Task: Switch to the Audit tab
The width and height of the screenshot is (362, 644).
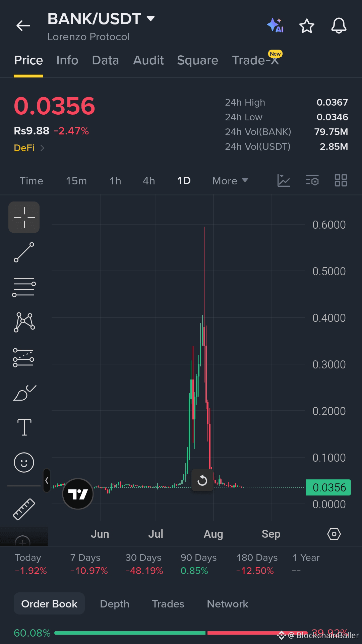Action: (x=148, y=60)
